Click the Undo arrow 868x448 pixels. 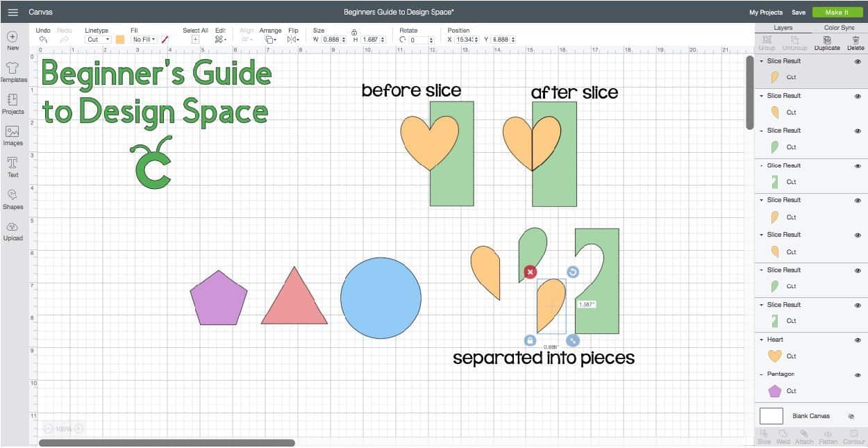pos(42,40)
